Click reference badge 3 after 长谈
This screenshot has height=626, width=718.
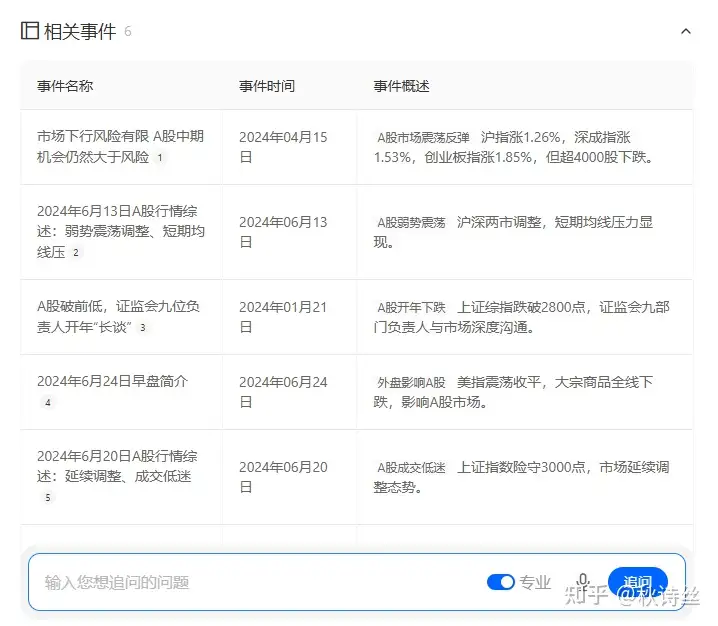coord(142,327)
